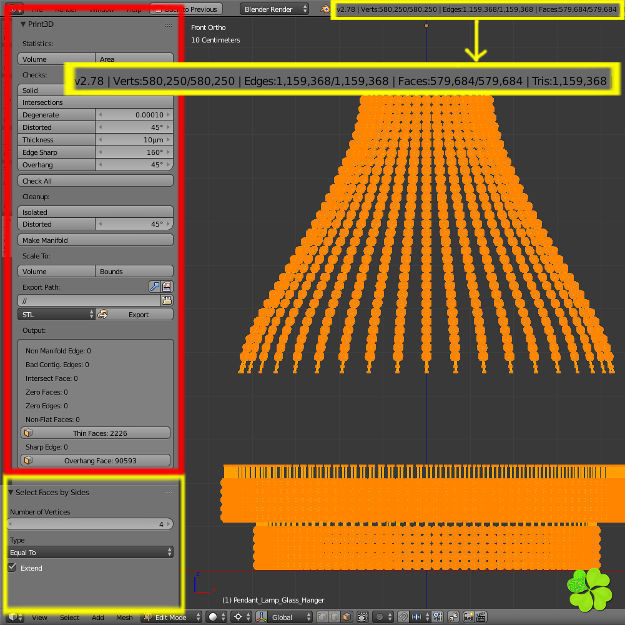Open the Blender Render engine dropdown
Image resolution: width=625 pixels, height=625 pixels.
click(x=275, y=9)
